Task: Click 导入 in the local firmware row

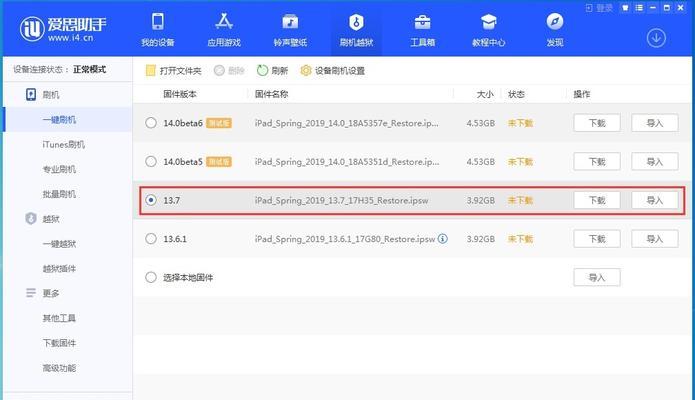Action: (x=597, y=277)
